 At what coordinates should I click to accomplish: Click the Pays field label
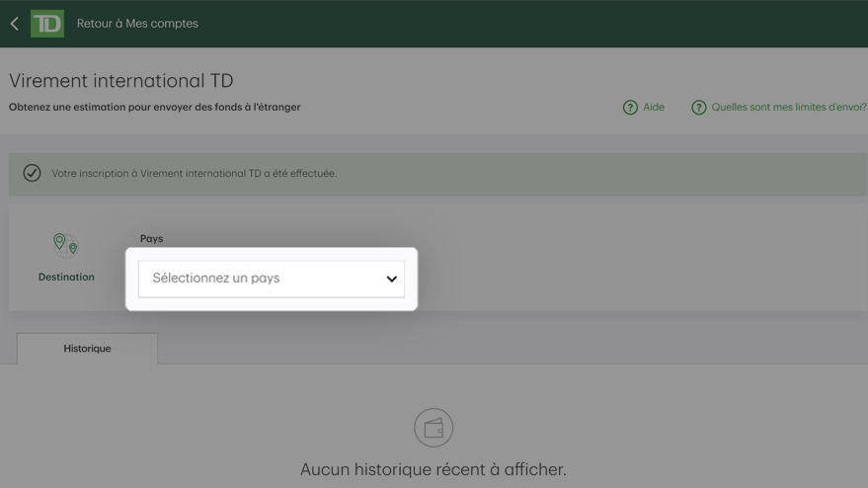click(x=151, y=239)
